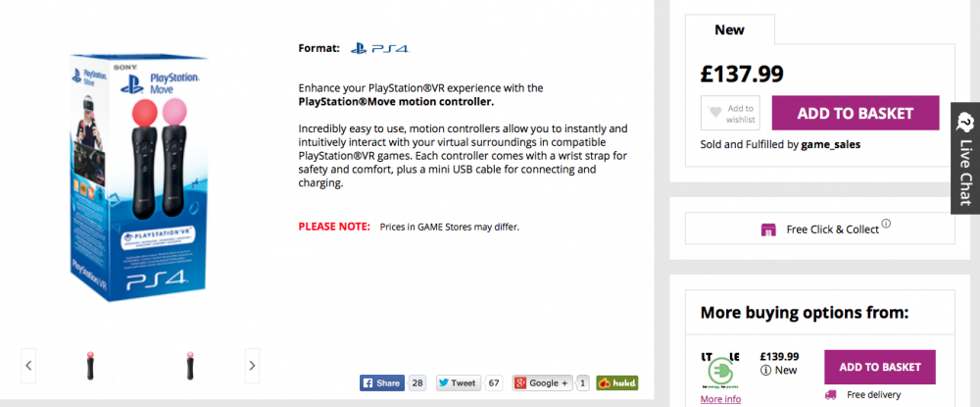Viewport: 980px width, 407px height.
Task: Show previous product thumbnails
Action: tap(28, 366)
